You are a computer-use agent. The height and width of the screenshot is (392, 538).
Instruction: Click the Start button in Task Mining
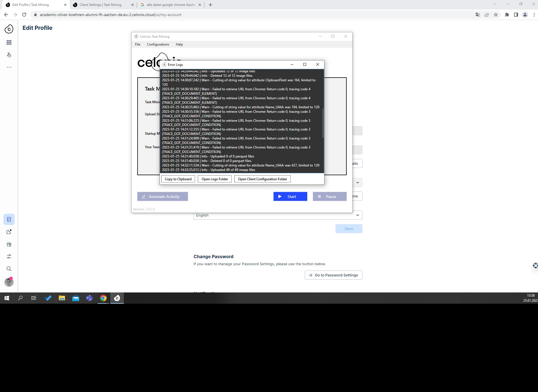290,197
